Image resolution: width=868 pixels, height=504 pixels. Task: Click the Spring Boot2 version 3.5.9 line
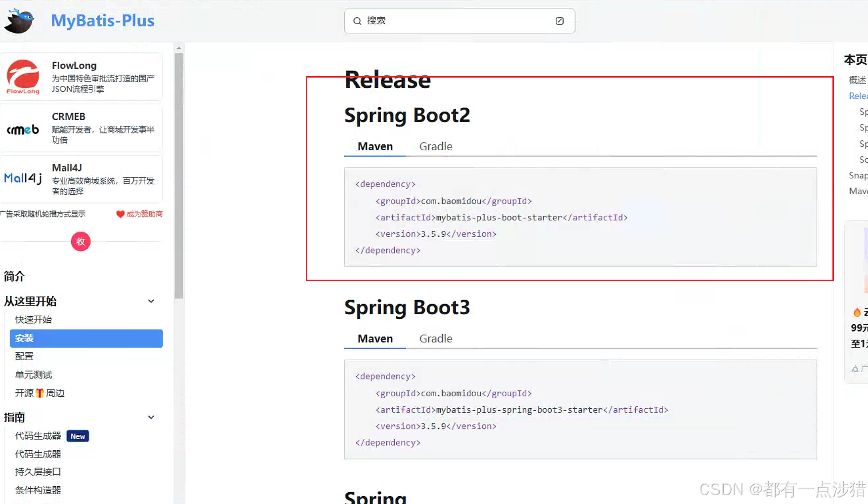point(436,234)
